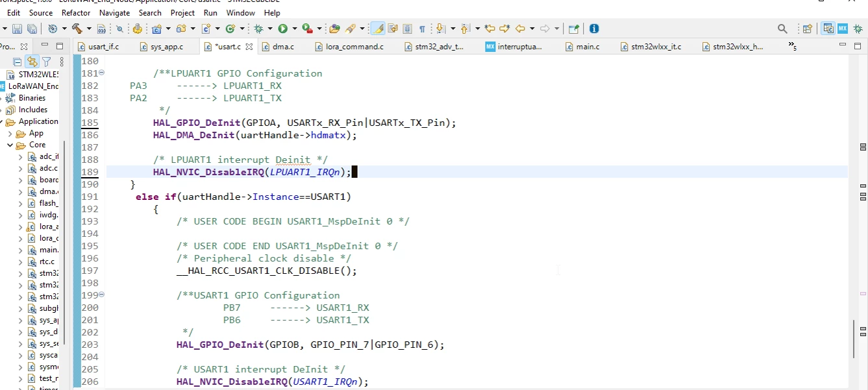Screen dimensions: 868x390
Task: Click Collapse All in Project Explorer
Action: coord(18,62)
